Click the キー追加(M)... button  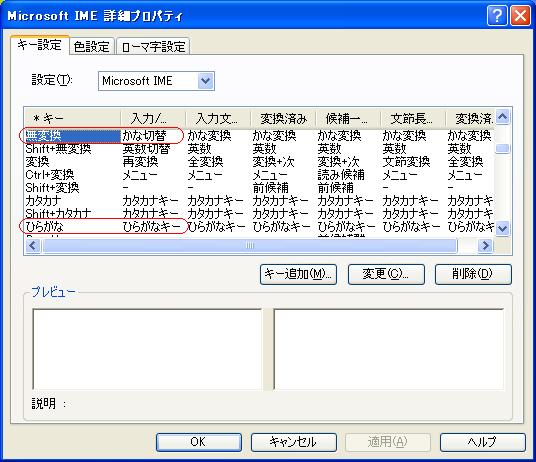coord(298,274)
